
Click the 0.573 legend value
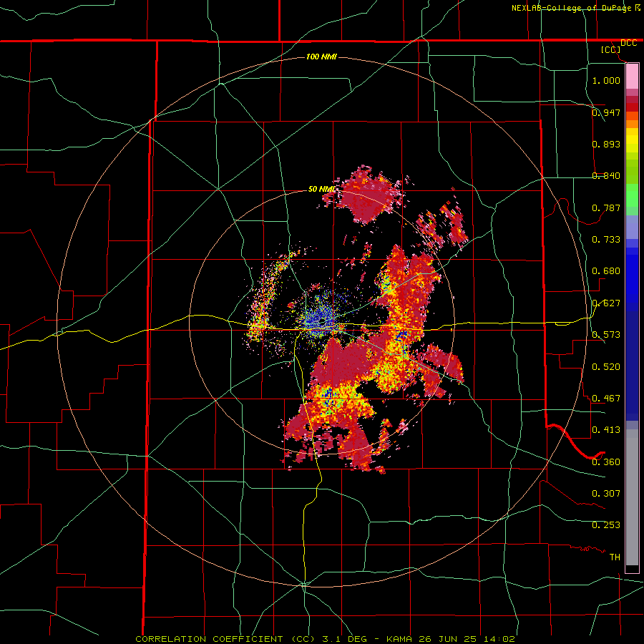point(606,334)
